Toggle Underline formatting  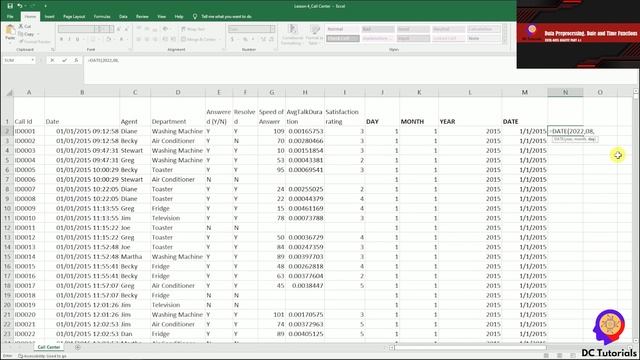pyautogui.click(x=77, y=39)
